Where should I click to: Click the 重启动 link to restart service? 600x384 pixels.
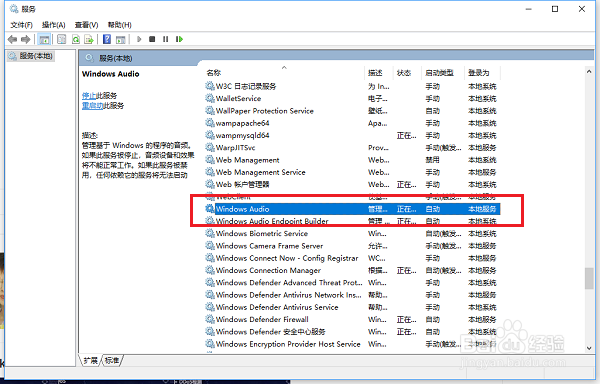pyautogui.click(x=92, y=106)
